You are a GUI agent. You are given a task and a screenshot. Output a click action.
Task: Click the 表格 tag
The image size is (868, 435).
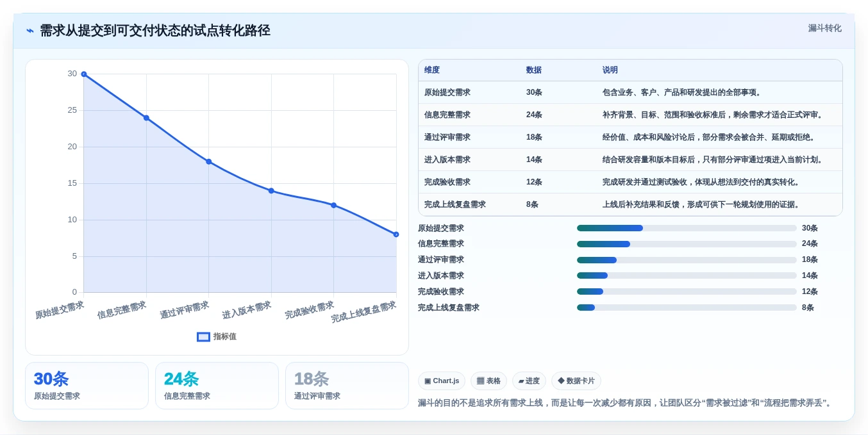click(488, 381)
